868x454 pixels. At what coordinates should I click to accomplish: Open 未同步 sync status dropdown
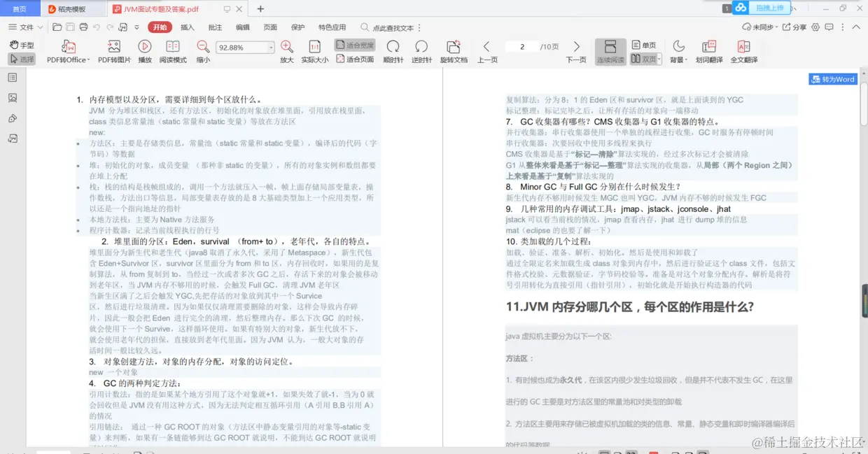pos(759,27)
